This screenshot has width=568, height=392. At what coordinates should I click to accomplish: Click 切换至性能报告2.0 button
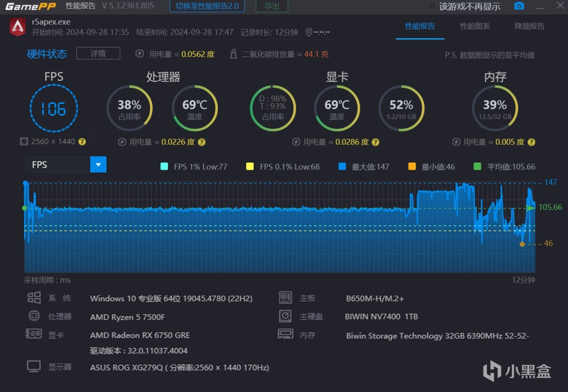(x=207, y=6)
